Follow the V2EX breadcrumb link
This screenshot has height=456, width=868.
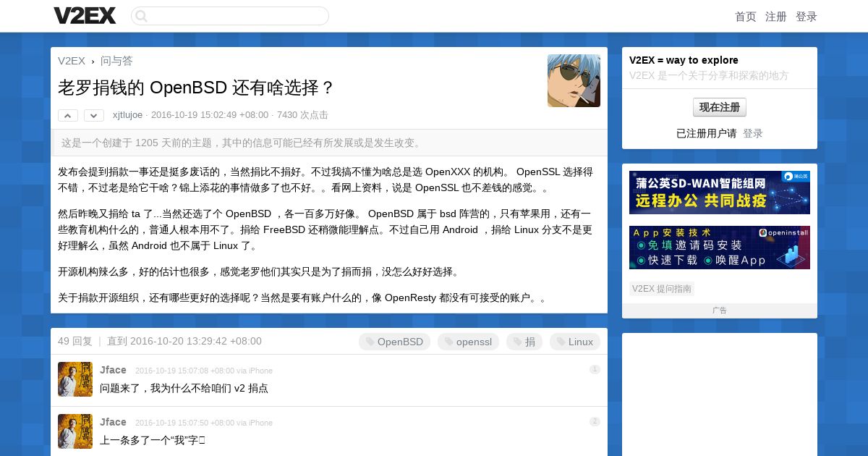point(72,61)
